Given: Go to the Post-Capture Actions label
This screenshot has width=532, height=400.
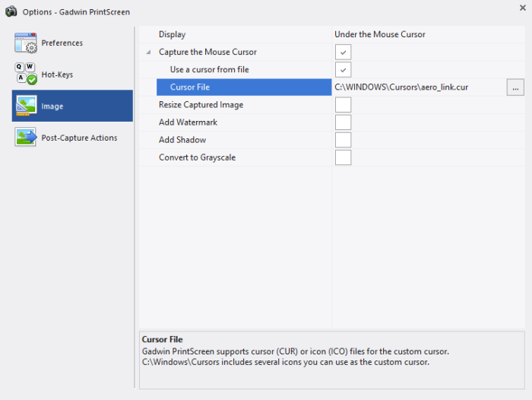Looking at the screenshot, I should 79,138.
